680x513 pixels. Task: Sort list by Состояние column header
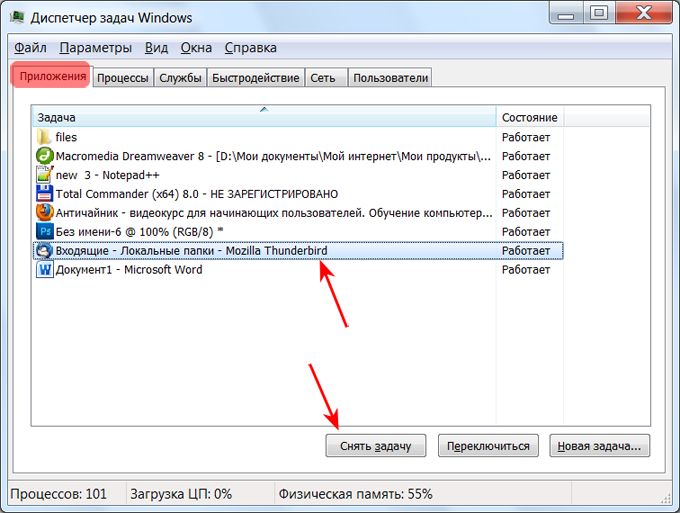[x=529, y=118]
